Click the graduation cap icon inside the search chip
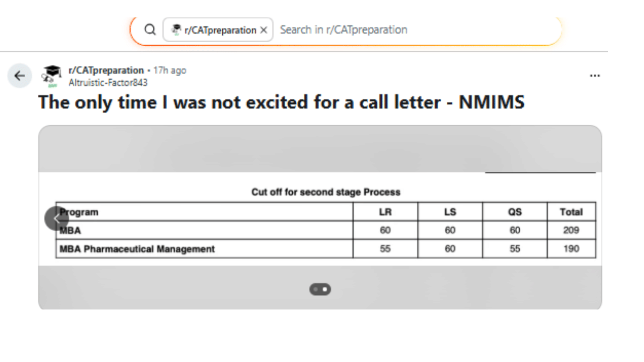644x362 pixels. [176, 30]
